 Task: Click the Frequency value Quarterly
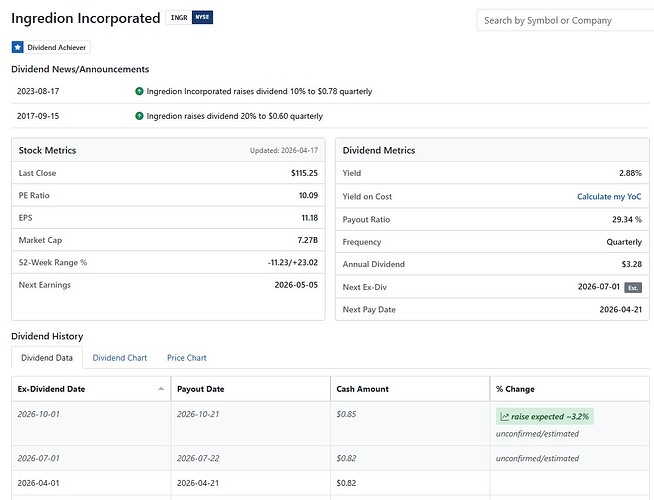click(624, 242)
